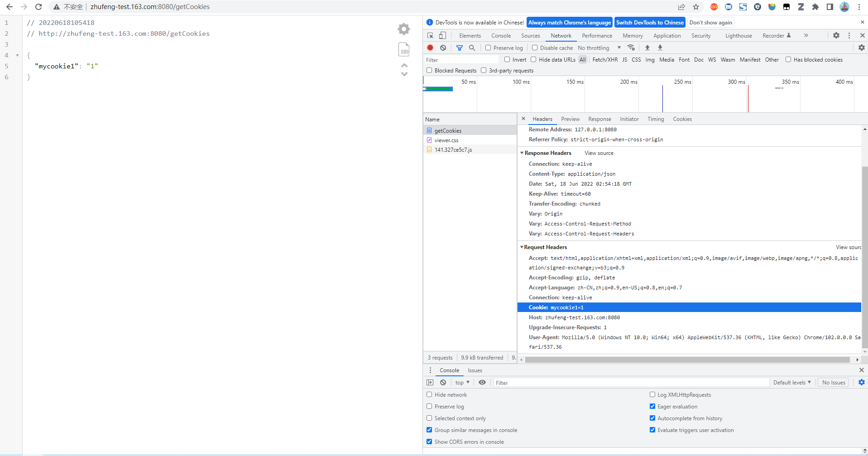Image resolution: width=868 pixels, height=456 pixels.
Task: Open Network panel settings gear
Action: tap(862, 48)
